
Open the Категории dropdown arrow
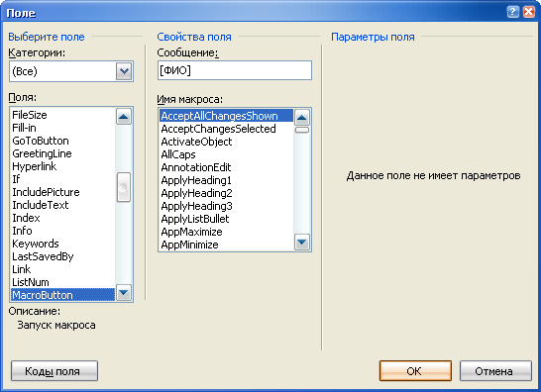tap(124, 71)
